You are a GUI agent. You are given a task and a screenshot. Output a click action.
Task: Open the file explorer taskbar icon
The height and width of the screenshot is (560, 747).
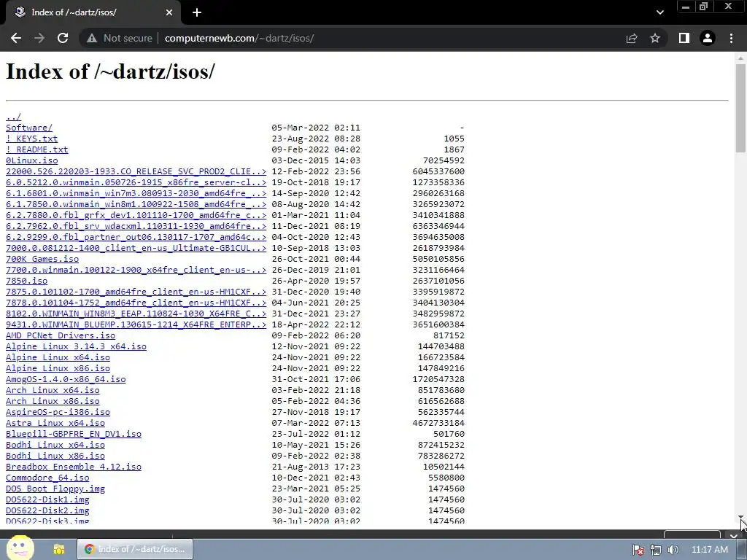pyautogui.click(x=59, y=549)
